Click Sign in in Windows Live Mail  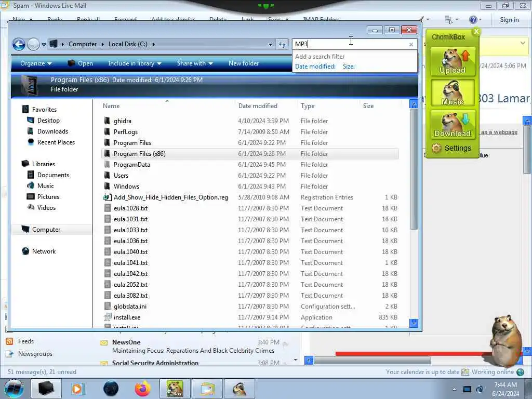509,20
